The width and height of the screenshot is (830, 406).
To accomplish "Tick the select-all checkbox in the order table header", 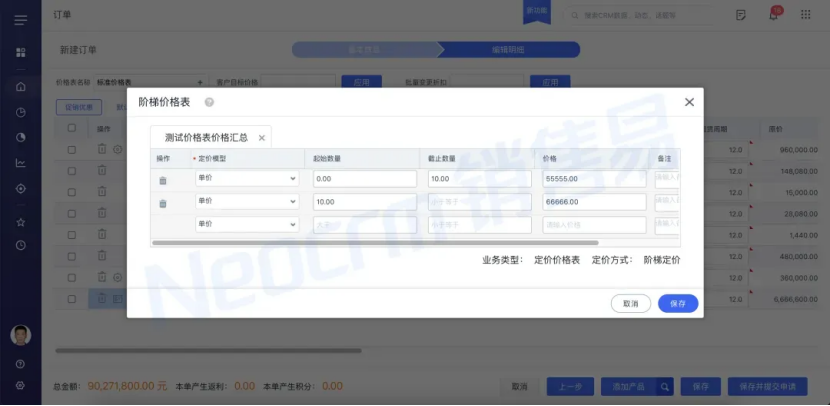I will tap(71, 128).
